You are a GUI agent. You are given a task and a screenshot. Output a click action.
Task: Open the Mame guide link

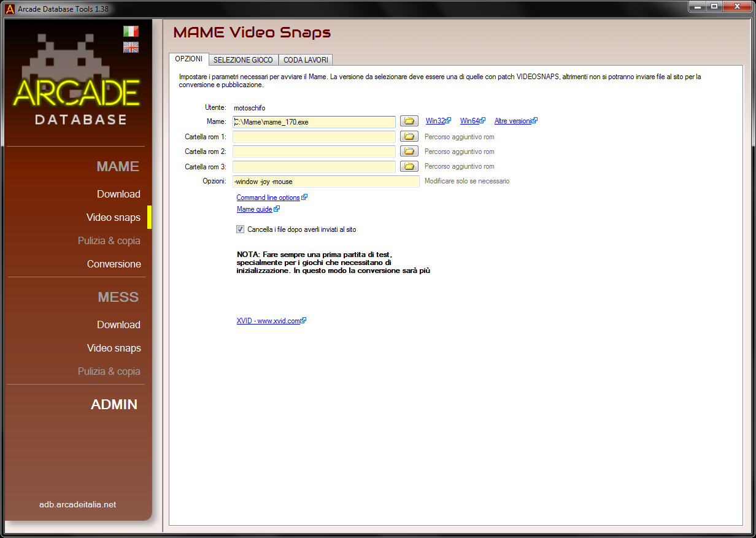pos(255,209)
